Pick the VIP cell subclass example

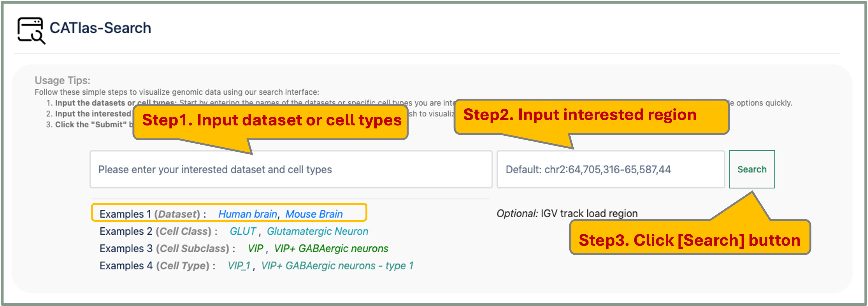click(x=255, y=248)
